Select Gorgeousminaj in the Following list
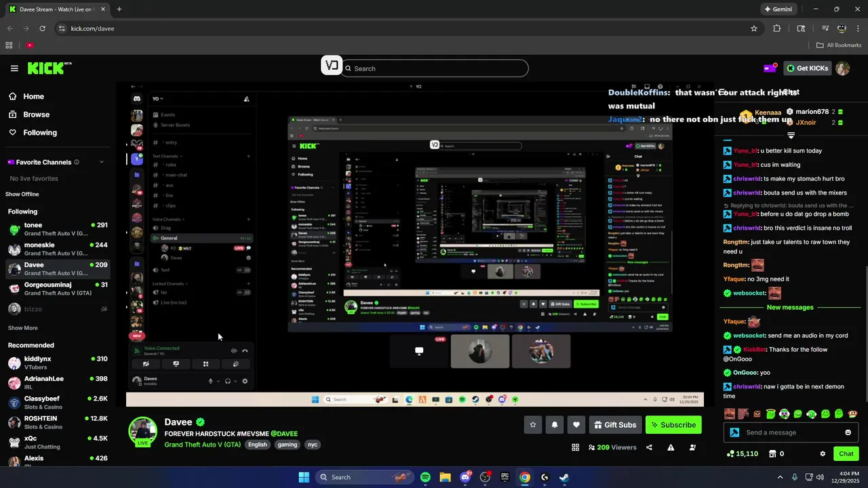The width and height of the screenshot is (868, 488). click(58, 289)
